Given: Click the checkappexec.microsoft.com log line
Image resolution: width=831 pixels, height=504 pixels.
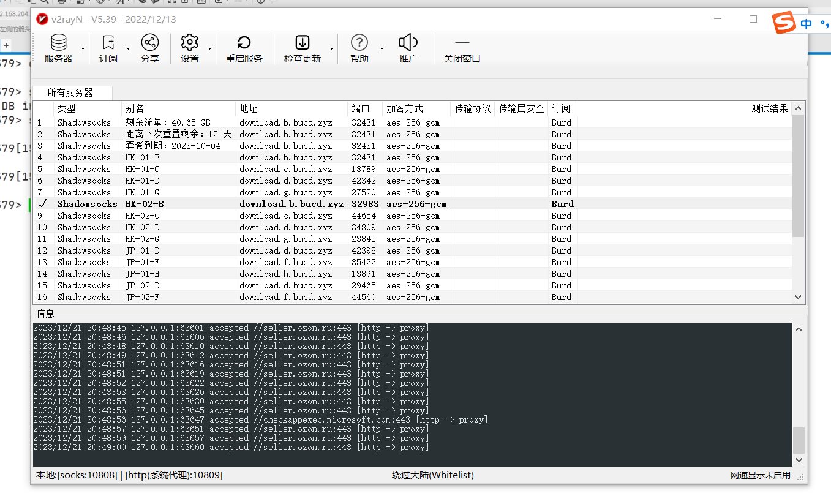Looking at the screenshot, I should pyautogui.click(x=260, y=420).
